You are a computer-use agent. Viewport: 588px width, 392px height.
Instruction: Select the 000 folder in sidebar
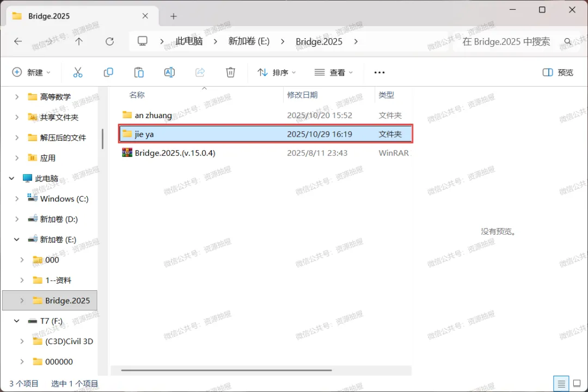coord(52,260)
